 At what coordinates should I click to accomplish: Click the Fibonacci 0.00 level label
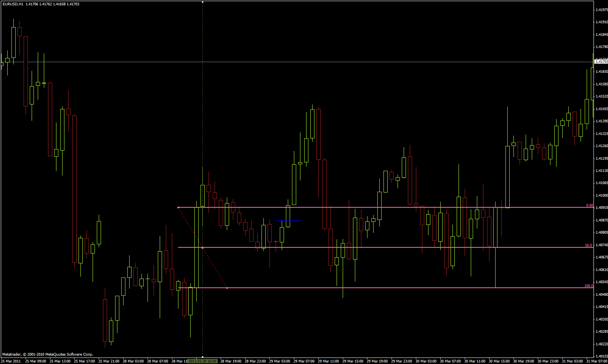click(589, 205)
